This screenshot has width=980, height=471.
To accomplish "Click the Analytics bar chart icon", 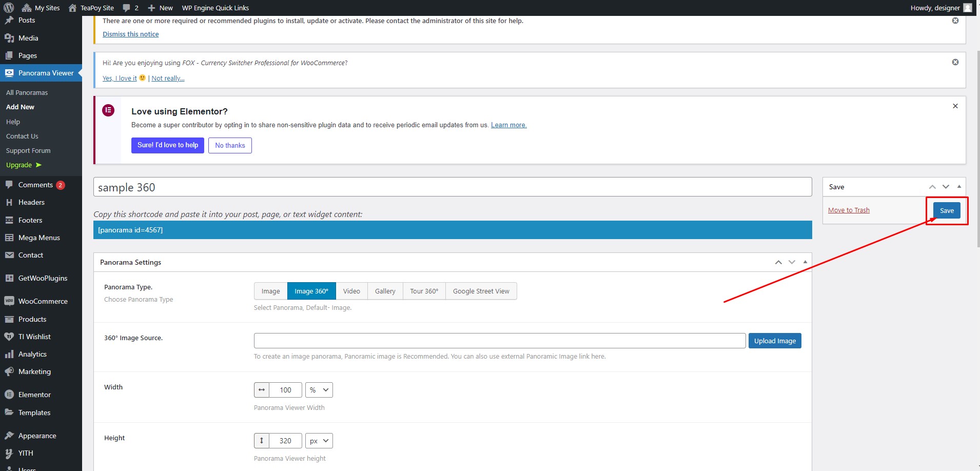I will [9, 354].
